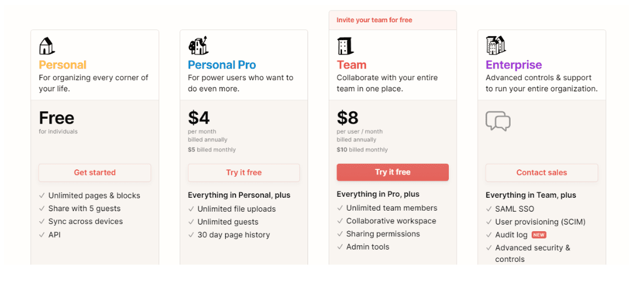The image size is (644, 283).
Task: Select the Team plan heading
Action: [x=351, y=65]
